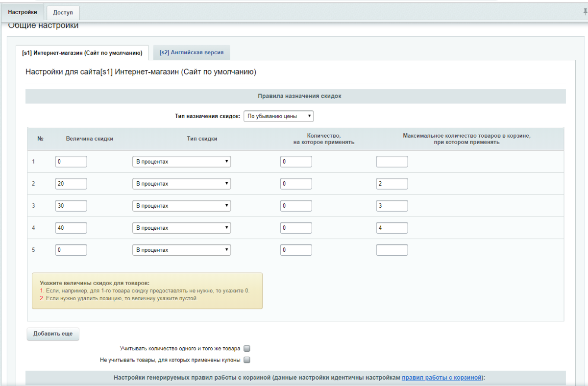The image size is (588, 386).
Task: Select '[s1] Интернет-магазин' site tab
Action: pos(82,52)
